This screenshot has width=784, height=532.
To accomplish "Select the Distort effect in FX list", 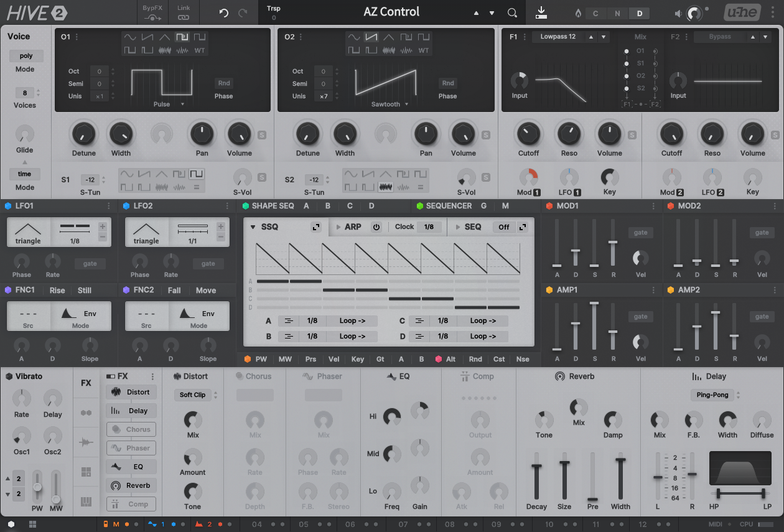I will [131, 392].
